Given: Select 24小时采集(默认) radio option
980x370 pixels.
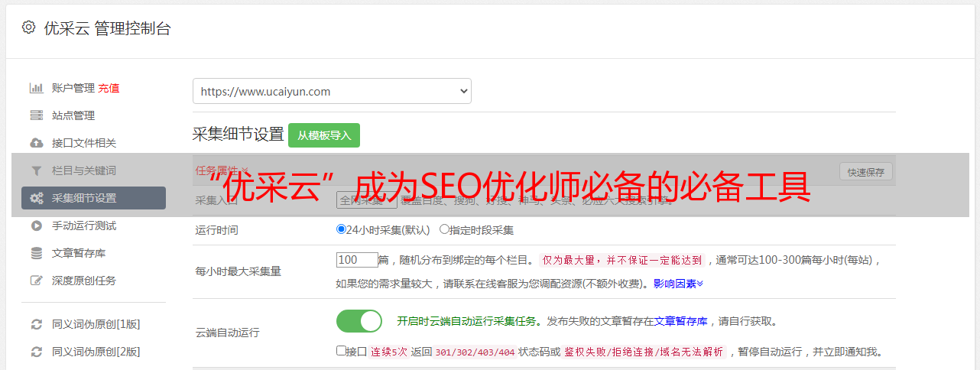Looking at the screenshot, I should point(341,229).
